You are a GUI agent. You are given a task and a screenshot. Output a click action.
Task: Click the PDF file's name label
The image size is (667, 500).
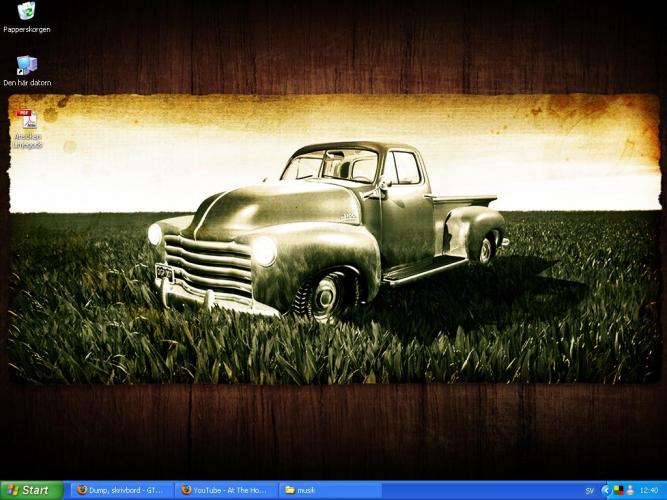tap(27, 141)
